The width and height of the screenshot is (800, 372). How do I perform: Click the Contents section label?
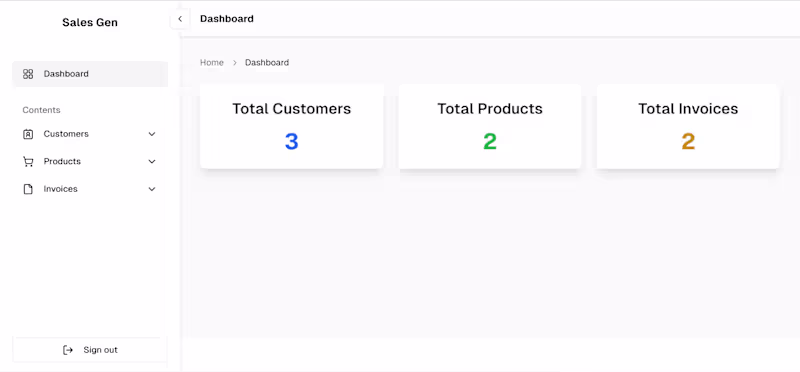pos(41,110)
